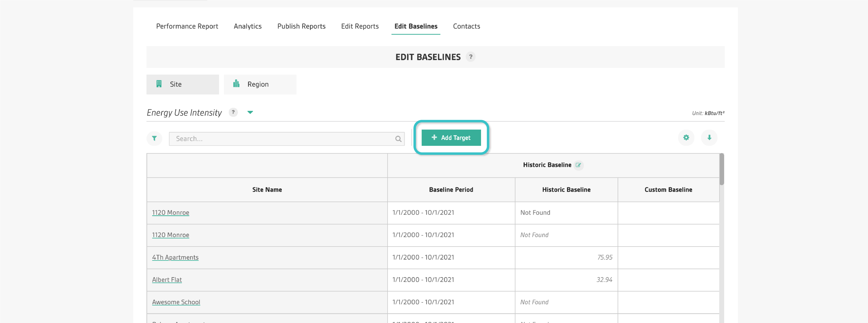
Task: Click the Add Target button
Action: click(451, 138)
